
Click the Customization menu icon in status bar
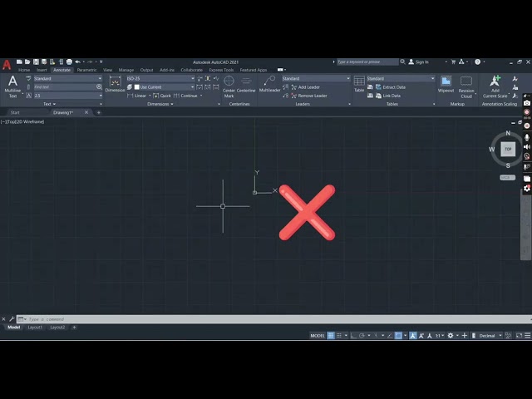pos(528,336)
